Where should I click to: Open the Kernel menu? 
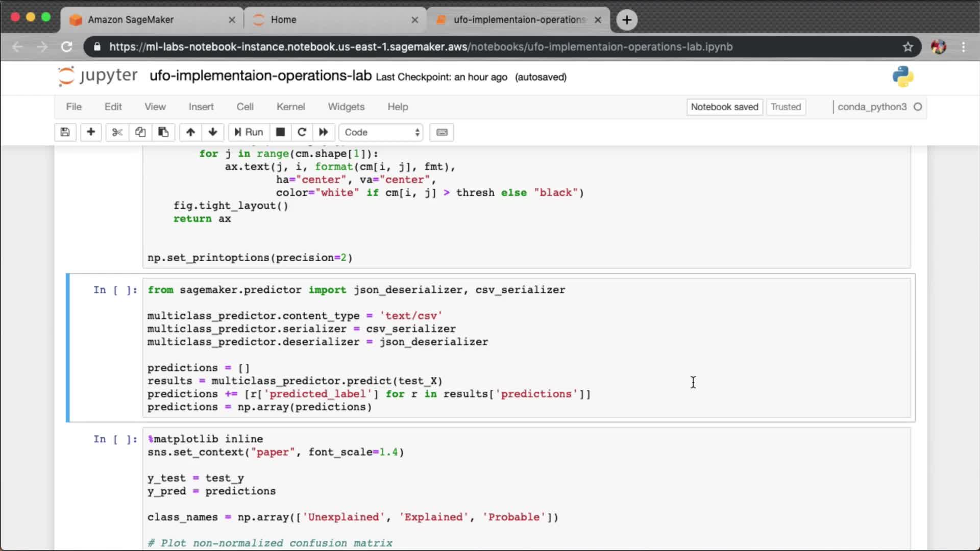click(290, 107)
